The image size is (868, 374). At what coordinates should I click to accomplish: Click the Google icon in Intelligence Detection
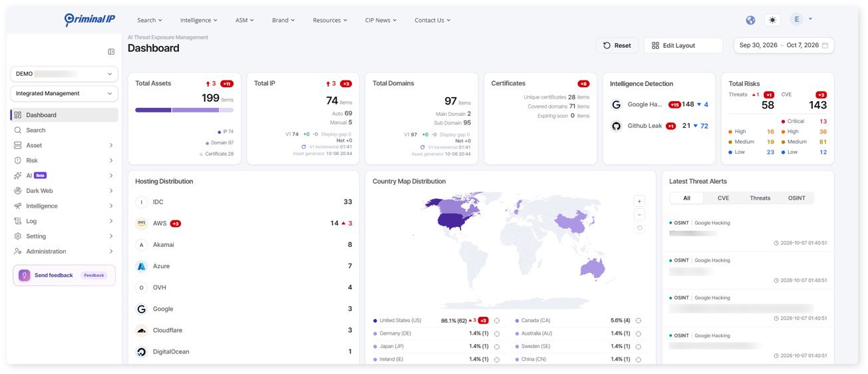point(617,104)
